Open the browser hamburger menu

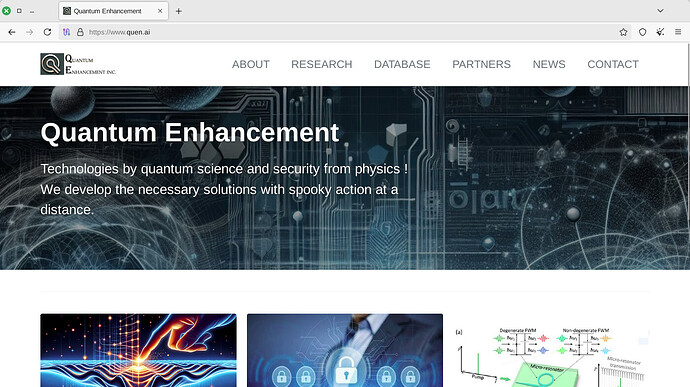(x=678, y=32)
